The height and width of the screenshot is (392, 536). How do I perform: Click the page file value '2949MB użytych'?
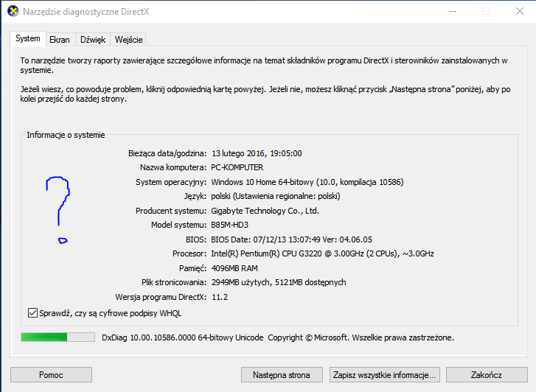point(279,282)
